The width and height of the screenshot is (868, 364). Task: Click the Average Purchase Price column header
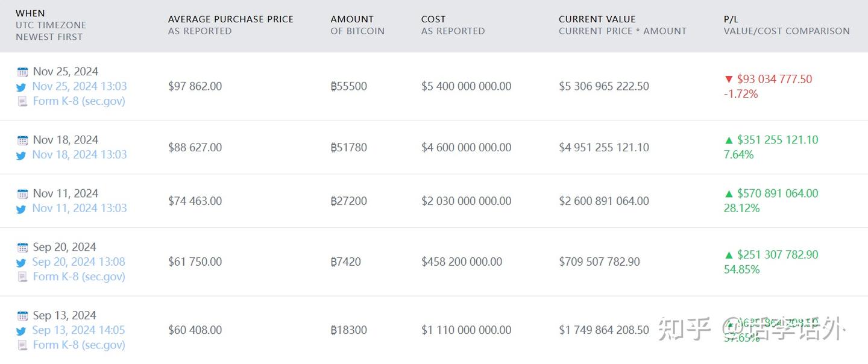pos(230,19)
